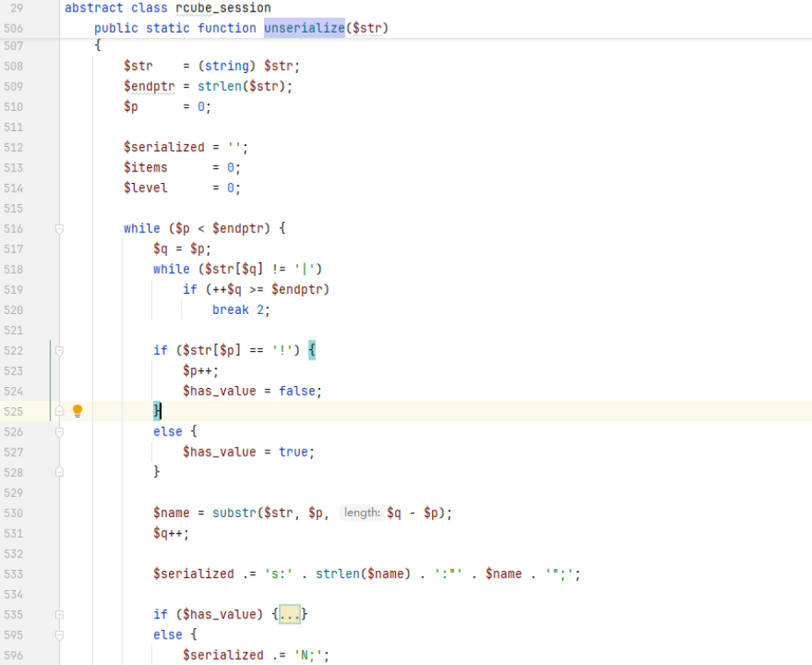Click the $items variable declaration

pyautogui.click(x=145, y=167)
